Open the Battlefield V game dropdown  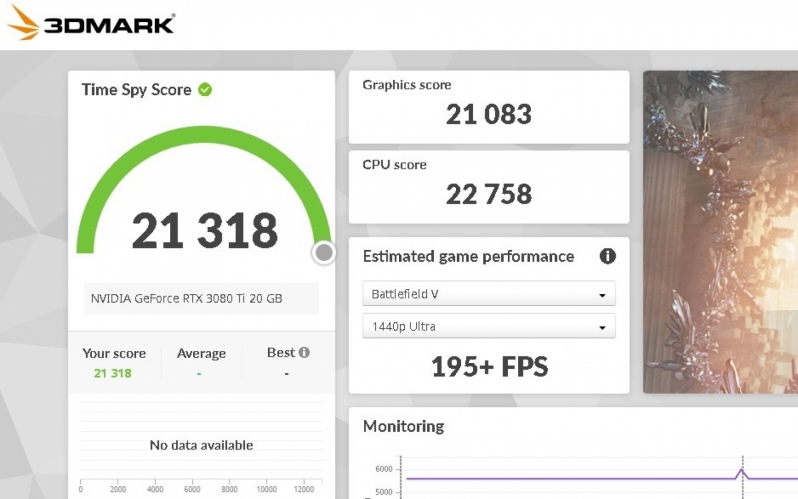pyautogui.click(x=489, y=294)
